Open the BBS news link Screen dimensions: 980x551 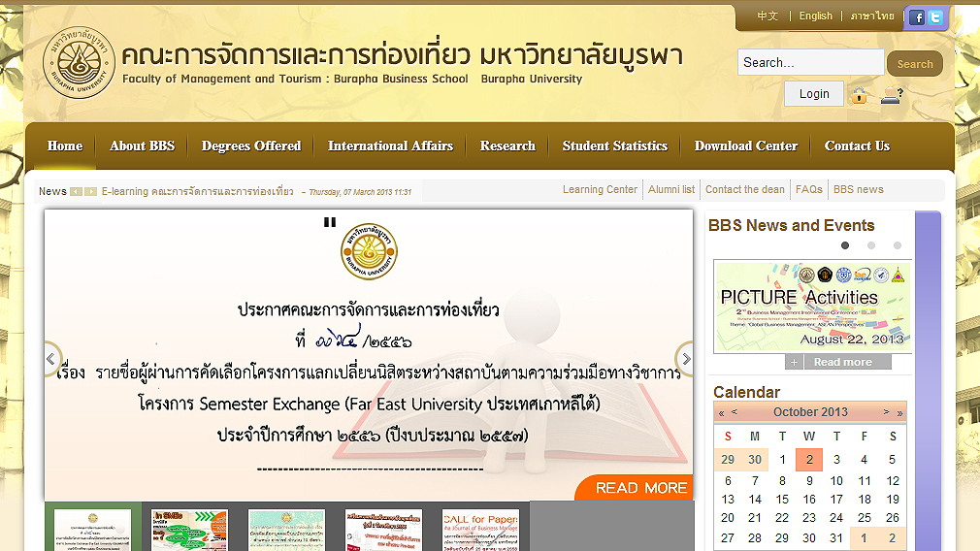click(858, 189)
